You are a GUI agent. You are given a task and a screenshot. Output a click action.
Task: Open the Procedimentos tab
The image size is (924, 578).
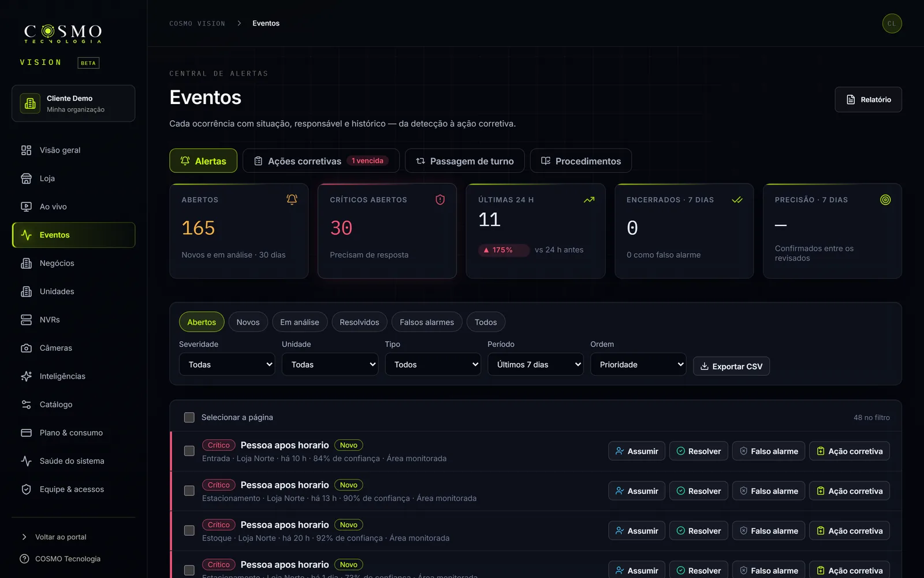coord(580,161)
